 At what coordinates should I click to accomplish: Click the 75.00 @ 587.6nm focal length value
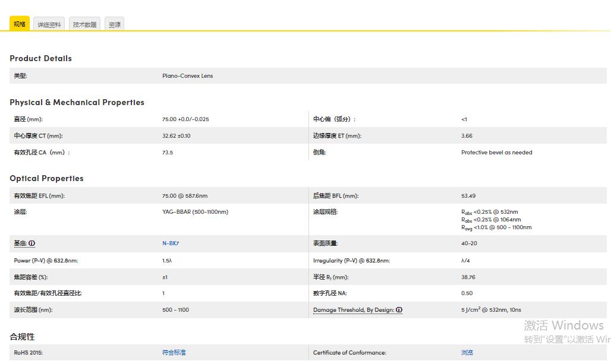[185, 196]
